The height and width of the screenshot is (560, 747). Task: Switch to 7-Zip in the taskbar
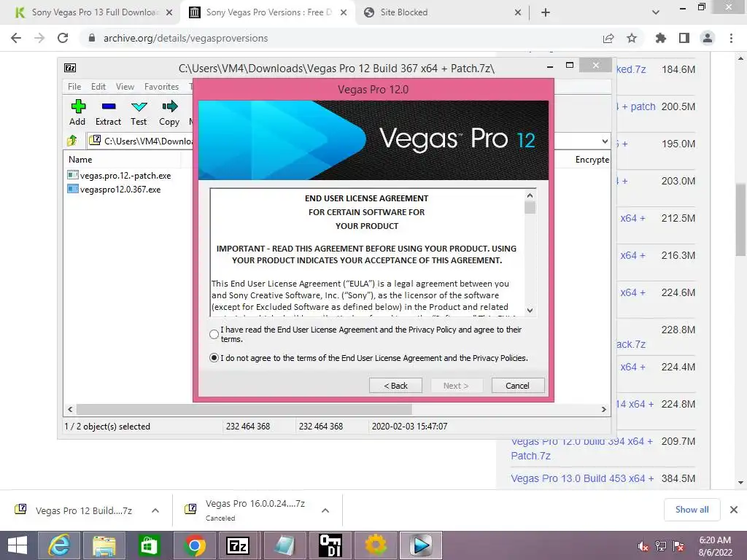(238, 545)
